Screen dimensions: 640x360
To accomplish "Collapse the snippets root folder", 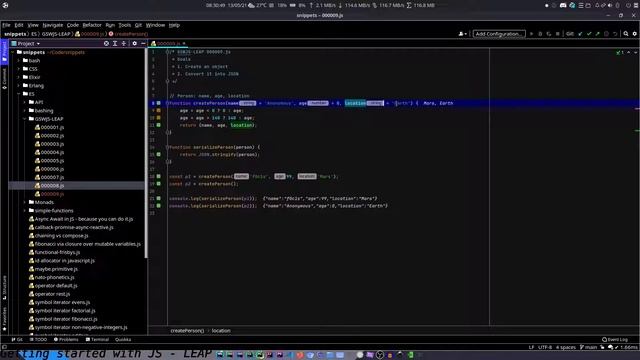I will pyautogui.click(x=13, y=52).
